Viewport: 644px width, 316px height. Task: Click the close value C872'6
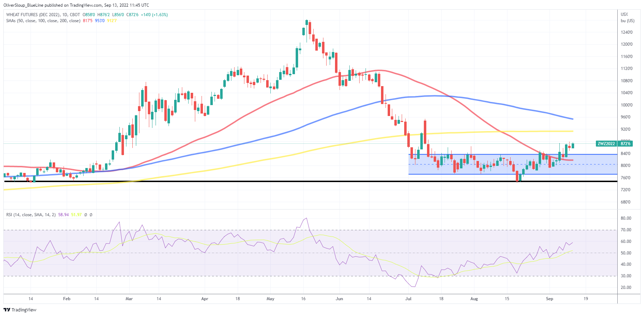click(x=132, y=15)
